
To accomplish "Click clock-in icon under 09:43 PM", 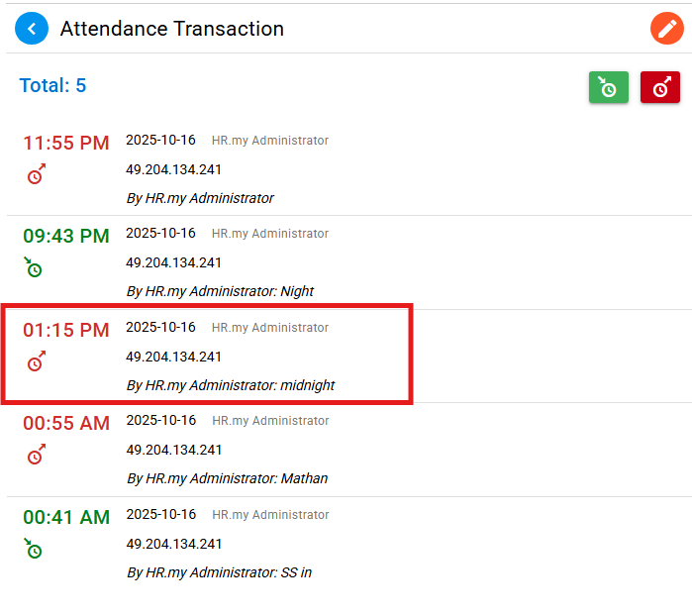I will pyautogui.click(x=34, y=267).
